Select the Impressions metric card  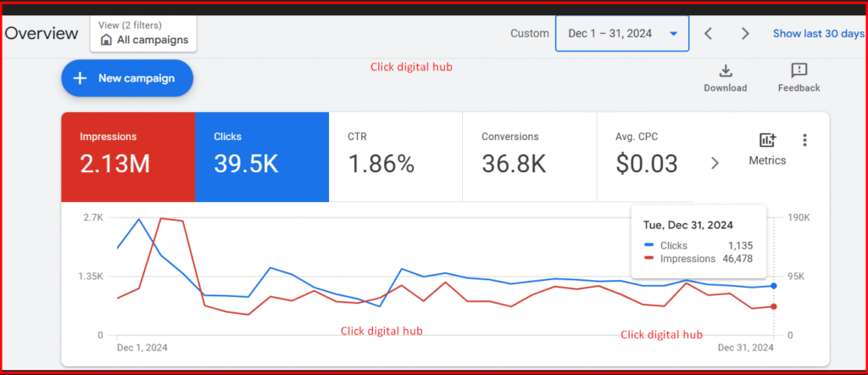[127, 156]
